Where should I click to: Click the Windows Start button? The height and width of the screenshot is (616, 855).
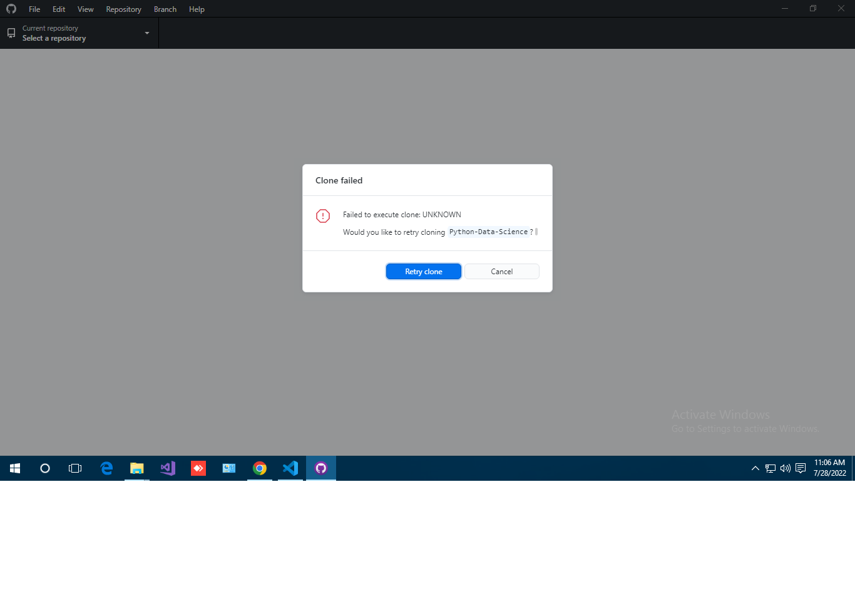14,468
